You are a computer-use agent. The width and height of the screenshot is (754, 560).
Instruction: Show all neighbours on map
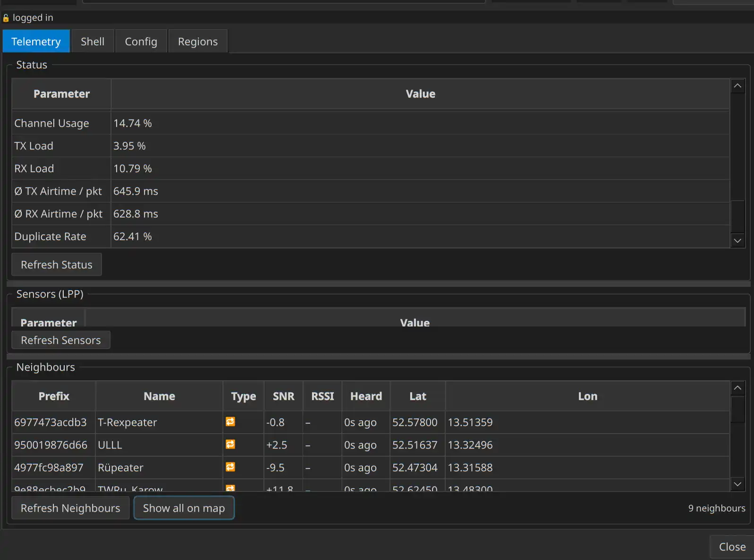tap(184, 508)
